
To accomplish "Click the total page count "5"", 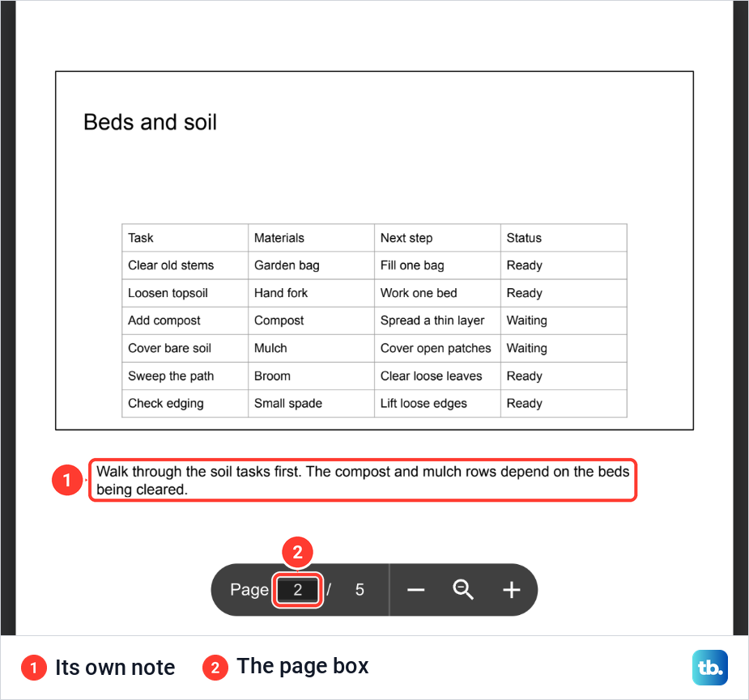I will 360,590.
